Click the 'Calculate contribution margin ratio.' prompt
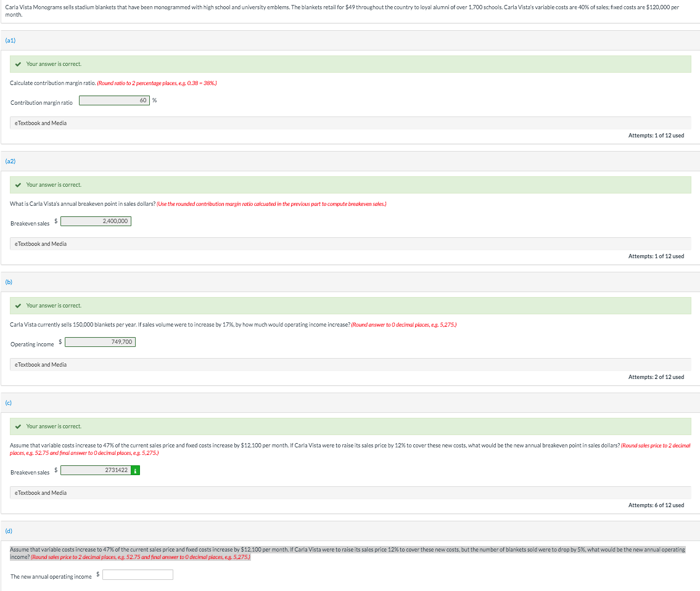Screen dimensions: 700x591 52,83
